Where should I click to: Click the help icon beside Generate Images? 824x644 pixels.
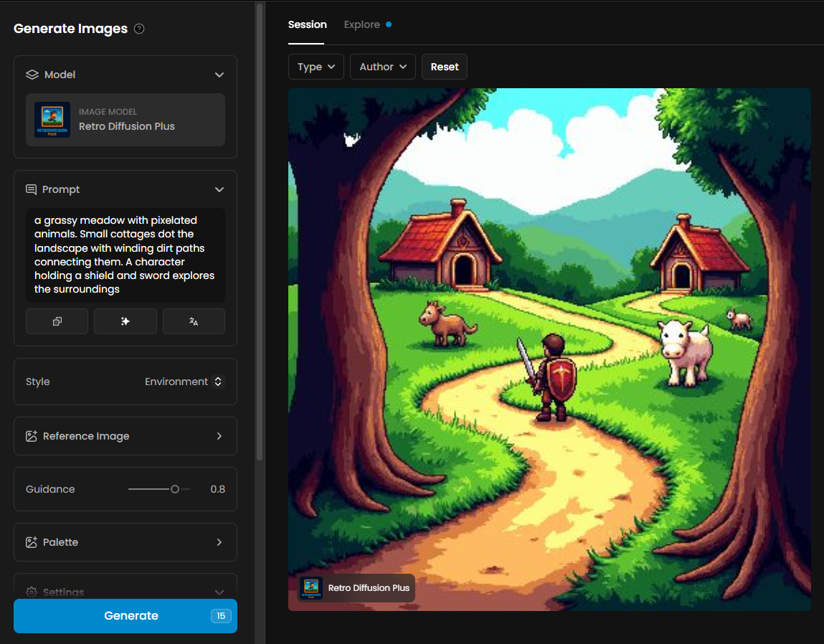point(139,29)
